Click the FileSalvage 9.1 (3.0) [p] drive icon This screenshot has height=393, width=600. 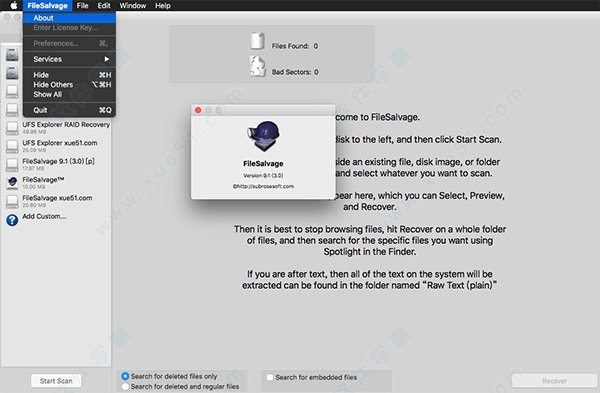(12, 165)
